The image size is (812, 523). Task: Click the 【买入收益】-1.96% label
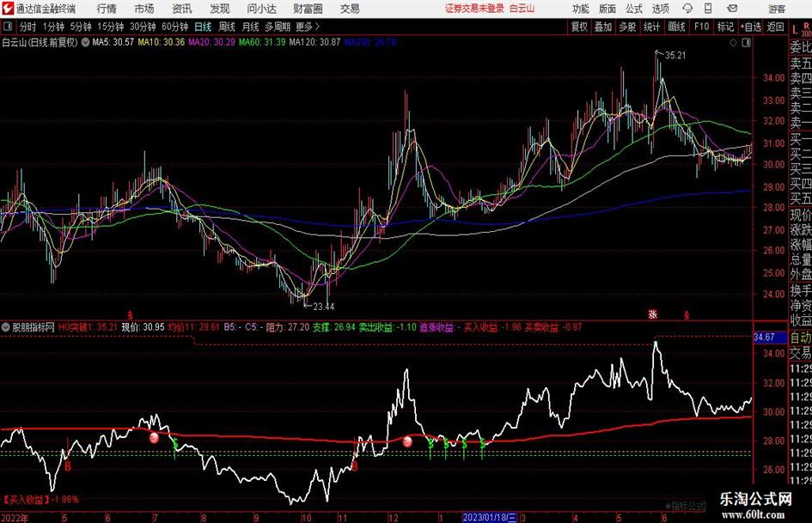pyautogui.click(x=40, y=500)
